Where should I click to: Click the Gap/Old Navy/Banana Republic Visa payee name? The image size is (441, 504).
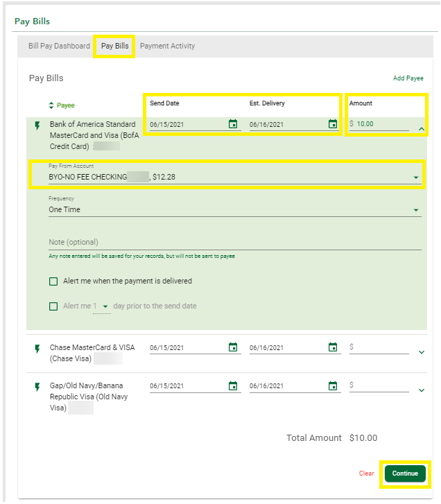[x=89, y=397]
